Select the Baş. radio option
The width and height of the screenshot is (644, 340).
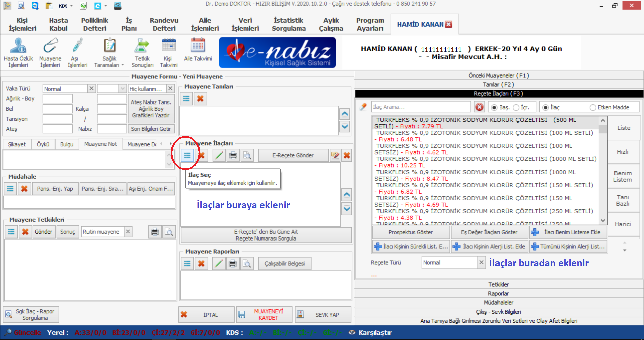point(494,107)
